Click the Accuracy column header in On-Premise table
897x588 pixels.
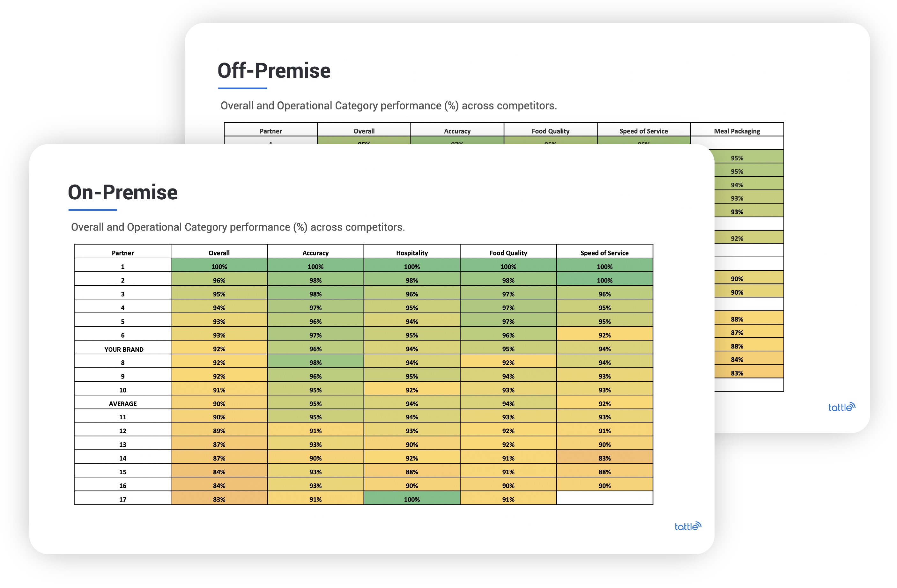(315, 253)
